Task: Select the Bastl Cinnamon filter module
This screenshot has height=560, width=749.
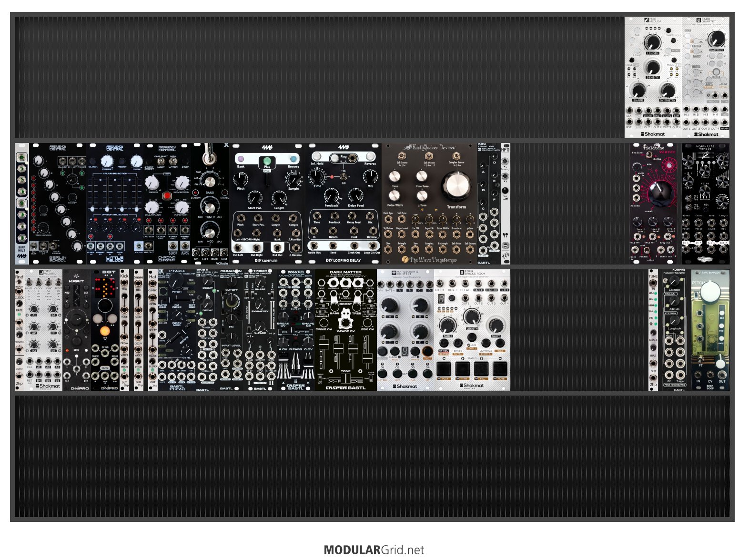Action: (x=231, y=330)
